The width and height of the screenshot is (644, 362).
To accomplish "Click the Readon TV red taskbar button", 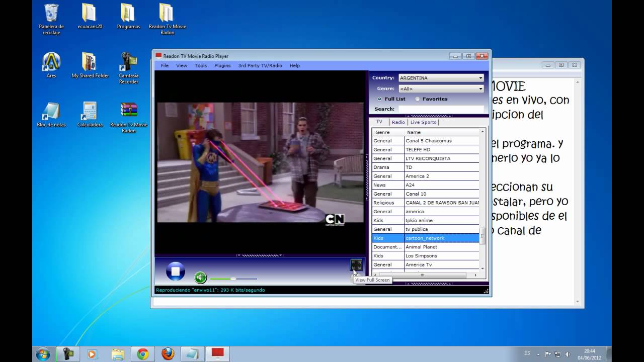I will [217, 354].
